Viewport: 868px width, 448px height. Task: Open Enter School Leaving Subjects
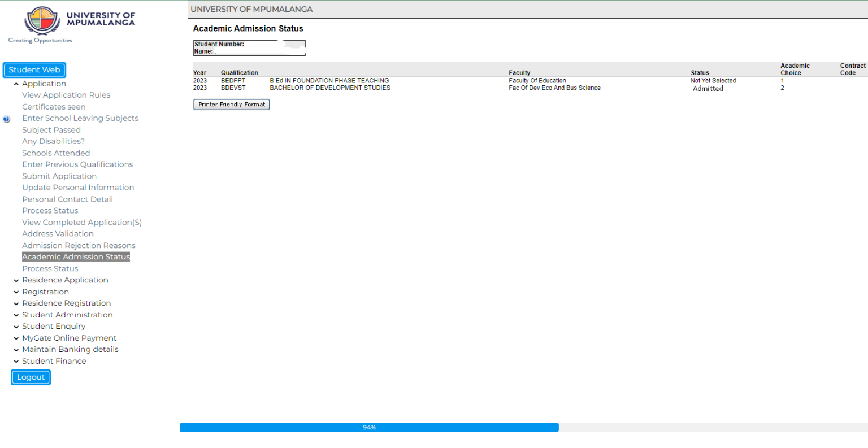click(80, 118)
